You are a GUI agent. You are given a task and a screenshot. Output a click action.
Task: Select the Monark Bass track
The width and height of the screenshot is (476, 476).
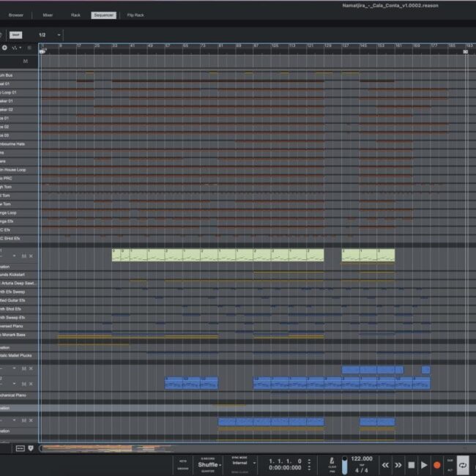19,335
